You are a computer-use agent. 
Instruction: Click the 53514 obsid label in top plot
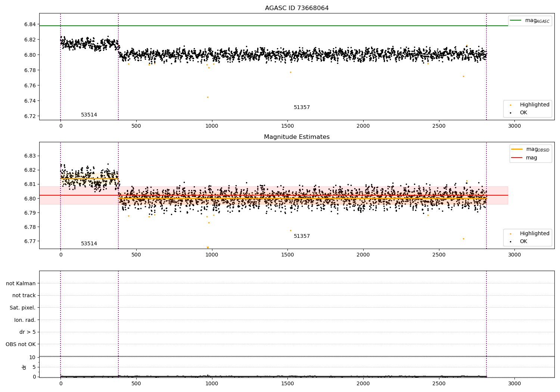89,115
